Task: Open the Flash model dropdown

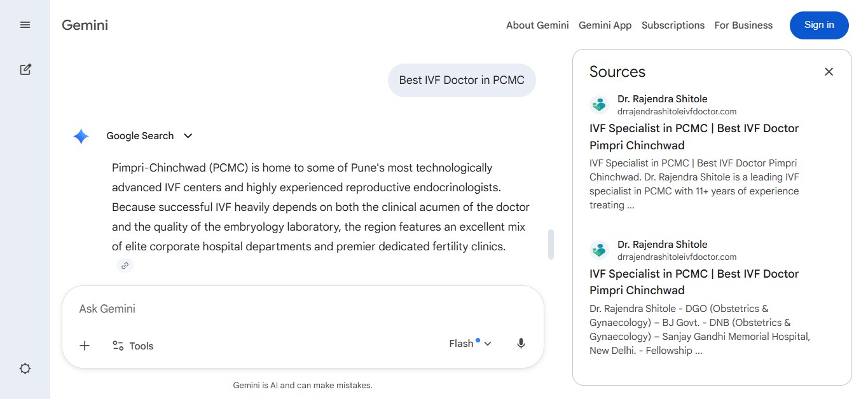Action: (x=471, y=344)
